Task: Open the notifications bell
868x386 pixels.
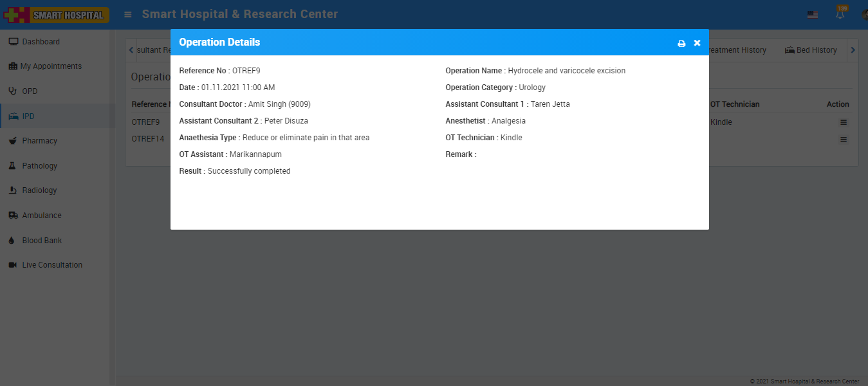Action: [840, 15]
